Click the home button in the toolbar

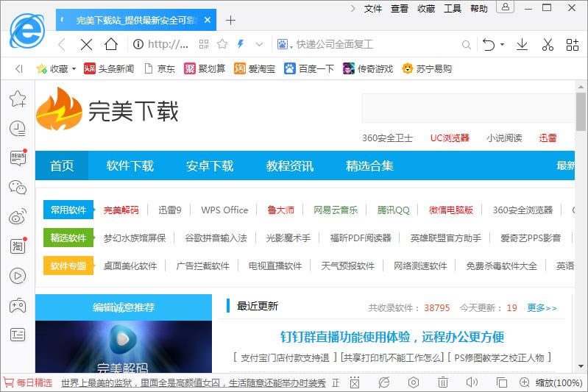coord(110,44)
